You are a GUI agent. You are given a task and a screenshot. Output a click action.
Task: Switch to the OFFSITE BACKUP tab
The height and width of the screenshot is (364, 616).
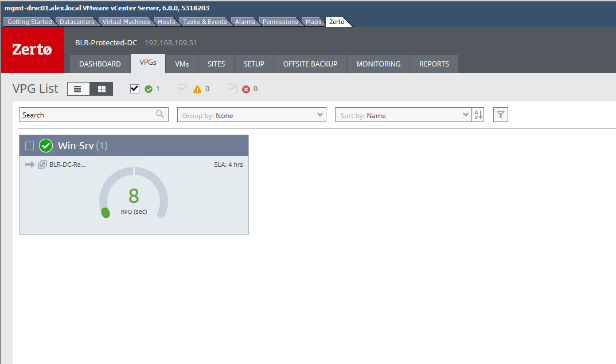(310, 64)
